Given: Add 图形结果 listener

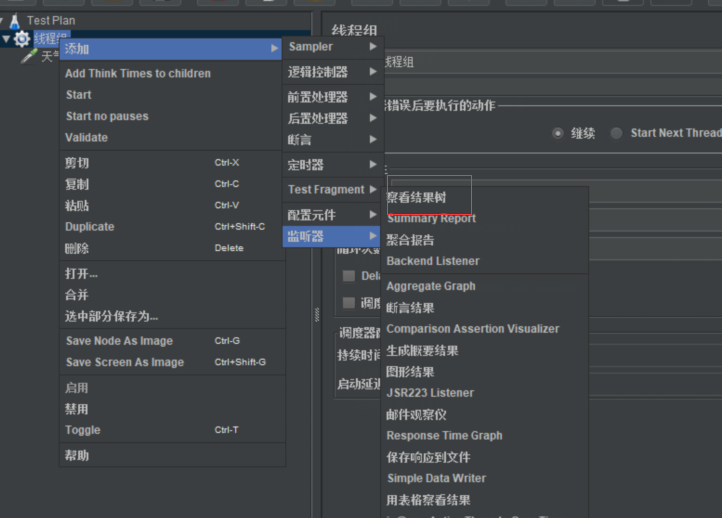Looking at the screenshot, I should point(485,372).
